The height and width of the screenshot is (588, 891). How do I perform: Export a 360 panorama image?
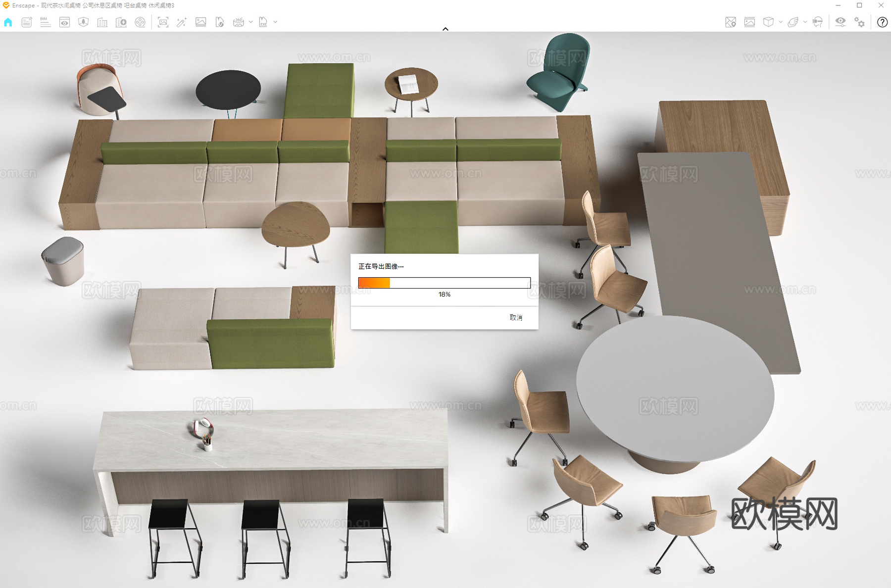pyautogui.click(x=239, y=22)
